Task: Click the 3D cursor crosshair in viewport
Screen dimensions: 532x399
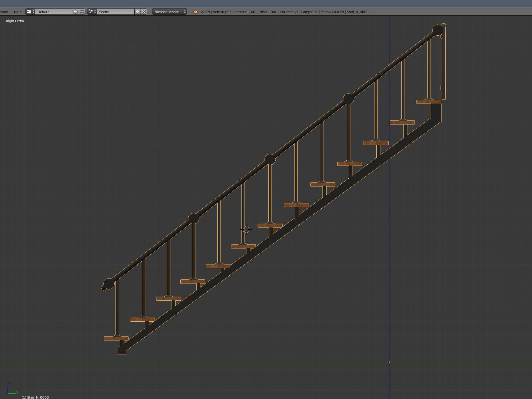Action: 246,229
